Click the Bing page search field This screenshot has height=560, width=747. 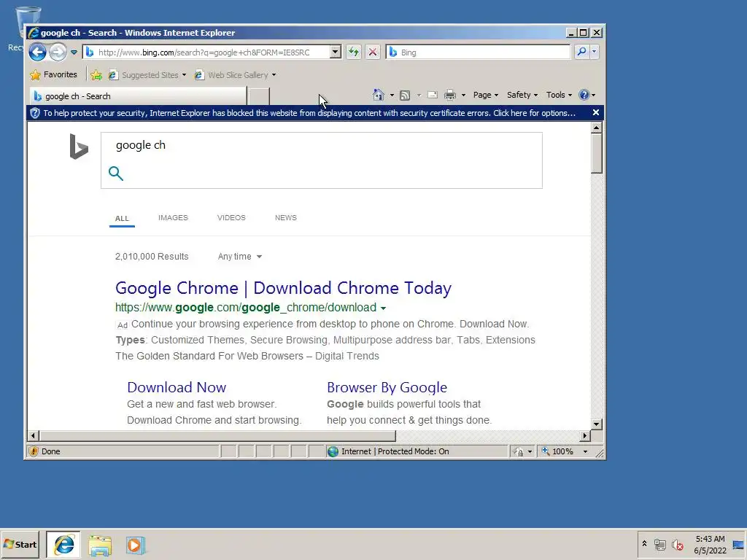click(322, 145)
